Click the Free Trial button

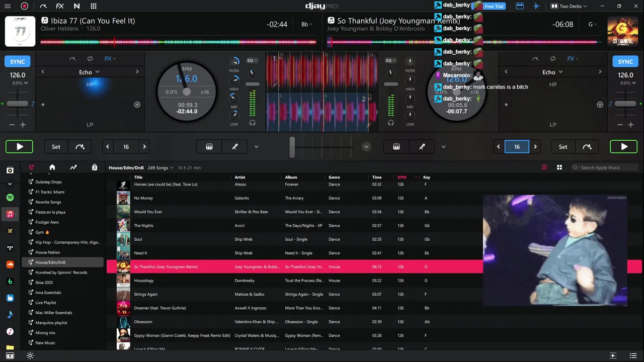494,7
